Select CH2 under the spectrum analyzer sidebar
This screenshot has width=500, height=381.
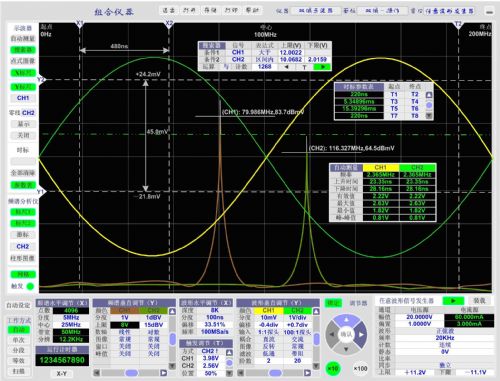[23, 247]
